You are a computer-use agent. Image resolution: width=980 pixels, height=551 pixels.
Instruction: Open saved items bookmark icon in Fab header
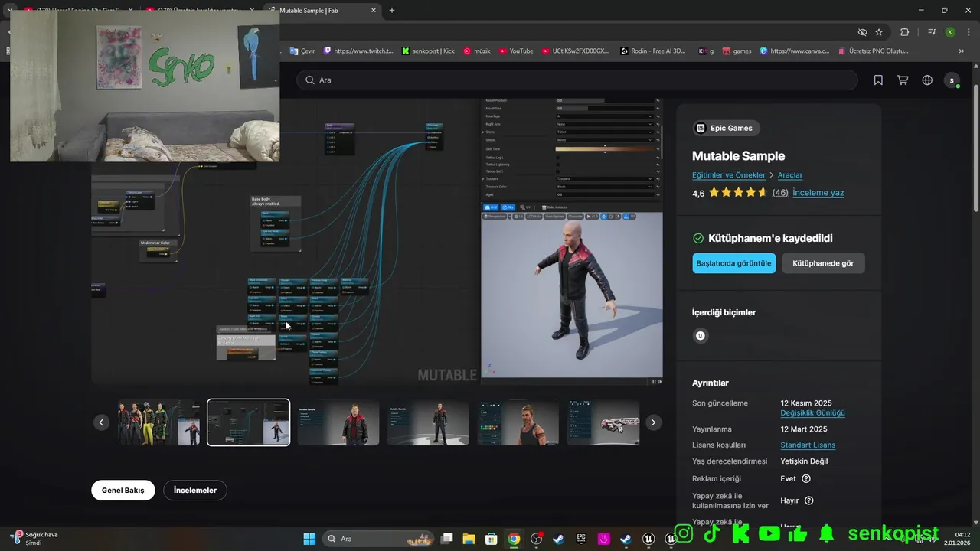coord(878,80)
